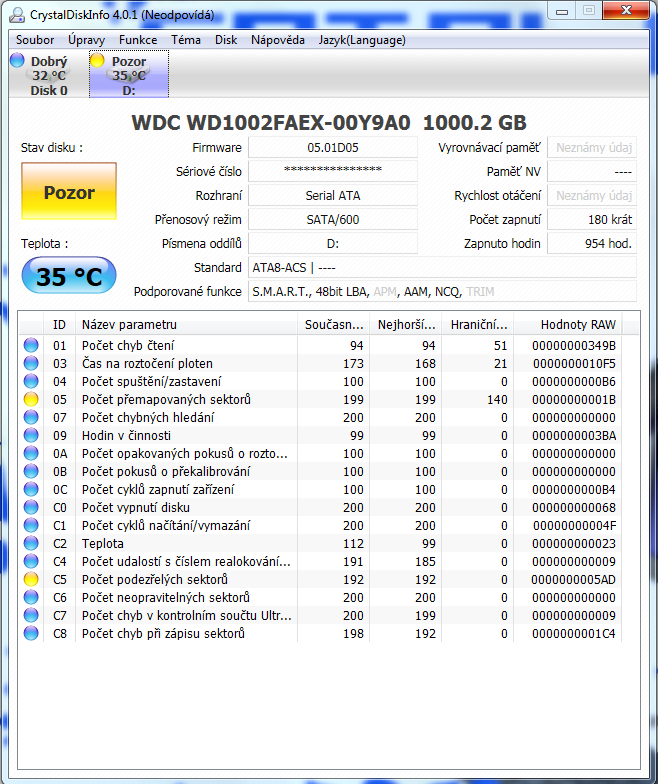Click status icon for Počet cyklů zapnutí zařízení
The height and width of the screenshot is (784, 658).
pos(31,489)
